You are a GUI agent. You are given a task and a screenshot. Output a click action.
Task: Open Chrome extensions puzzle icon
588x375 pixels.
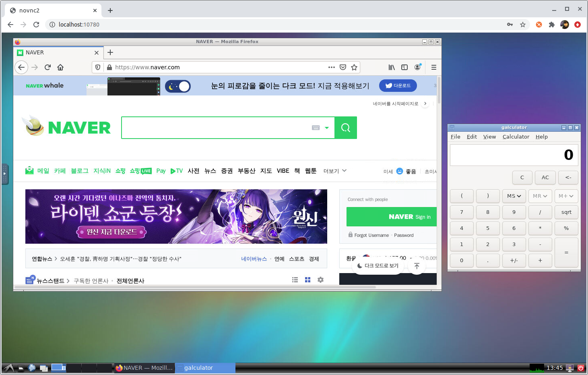point(552,25)
